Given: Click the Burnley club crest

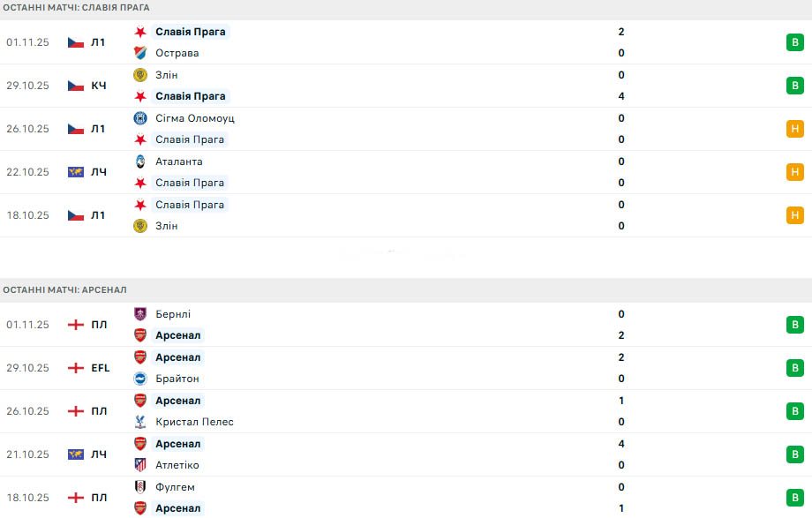Looking at the screenshot, I should 139,314.
